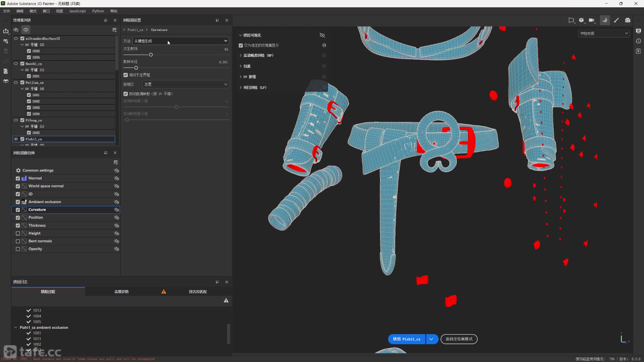
Task: Open texture set list settings menu icon
Action: coord(114,30)
